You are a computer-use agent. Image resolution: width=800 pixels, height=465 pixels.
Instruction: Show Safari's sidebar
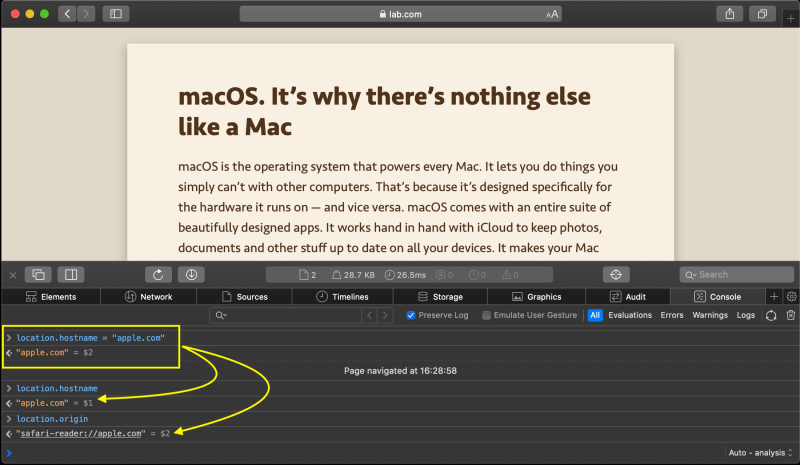pos(116,14)
